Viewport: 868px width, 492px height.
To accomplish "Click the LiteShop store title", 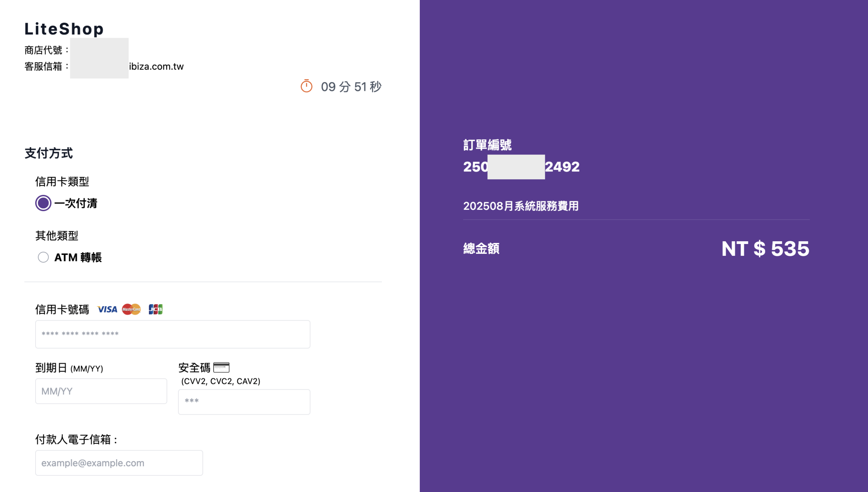I will [x=64, y=29].
